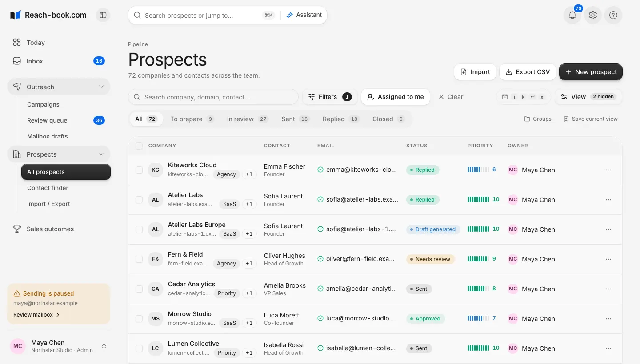Collapse the Outreach section
Screen dimensions: 640x364
59,87
